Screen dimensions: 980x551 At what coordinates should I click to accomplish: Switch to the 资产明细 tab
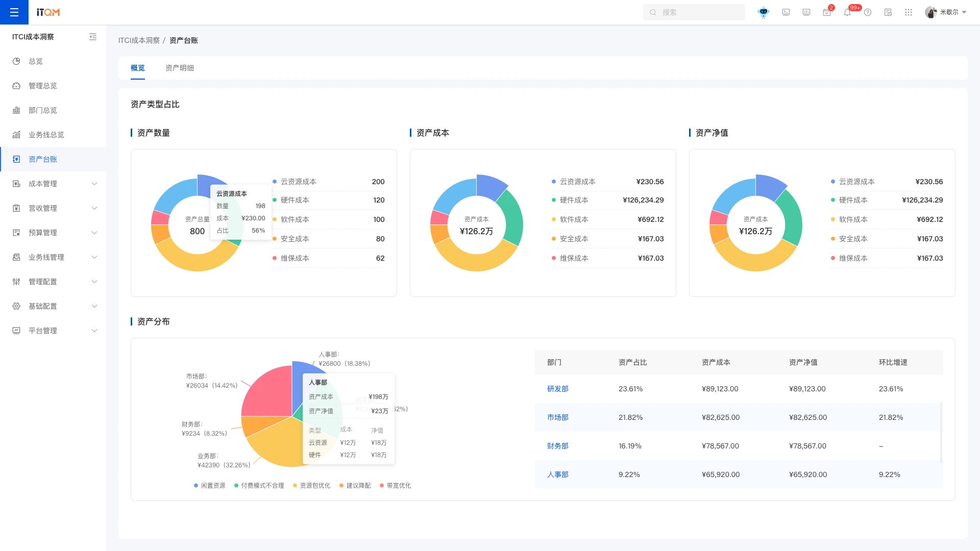(180, 68)
